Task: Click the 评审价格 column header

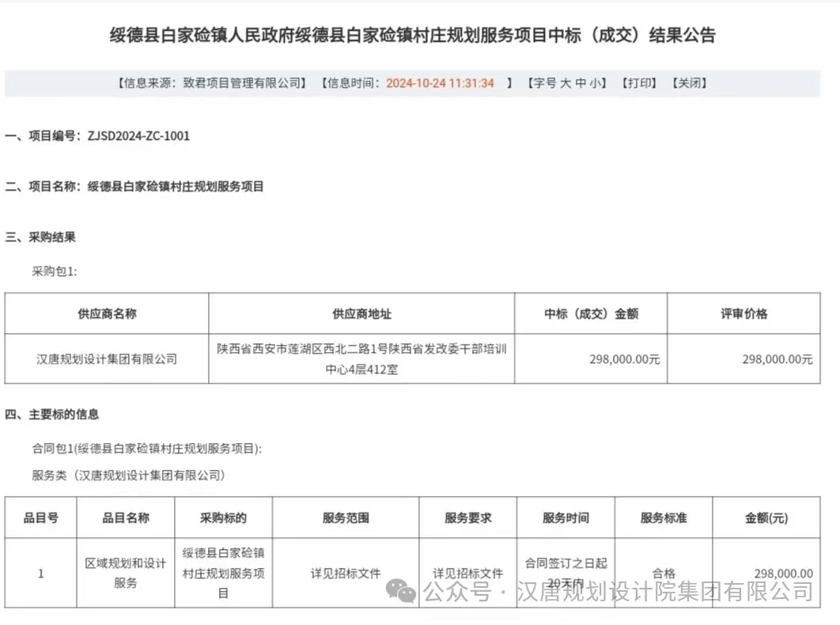Action: pyautogui.click(x=744, y=314)
